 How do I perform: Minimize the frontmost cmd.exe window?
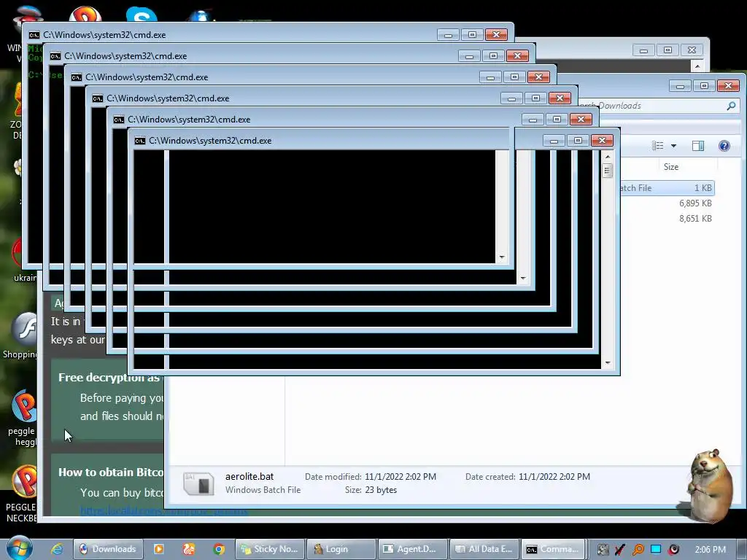[554, 141]
